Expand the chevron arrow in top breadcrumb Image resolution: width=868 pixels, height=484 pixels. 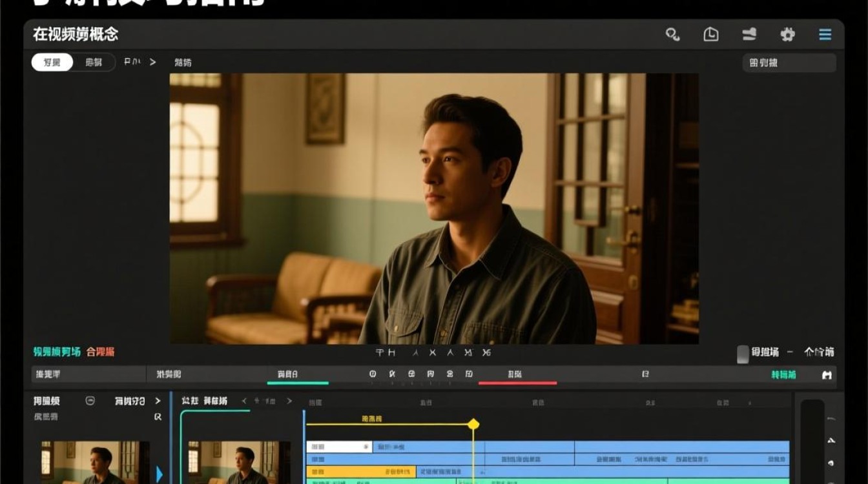coord(153,62)
